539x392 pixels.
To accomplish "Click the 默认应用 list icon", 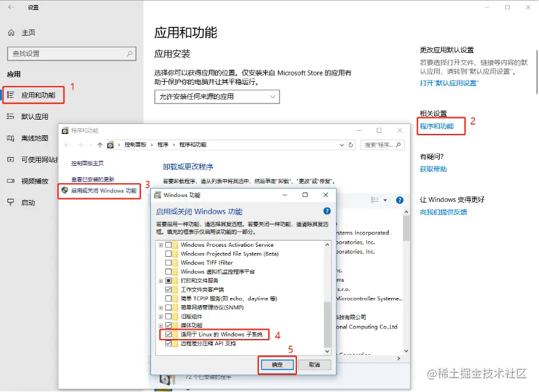I will (x=11, y=117).
